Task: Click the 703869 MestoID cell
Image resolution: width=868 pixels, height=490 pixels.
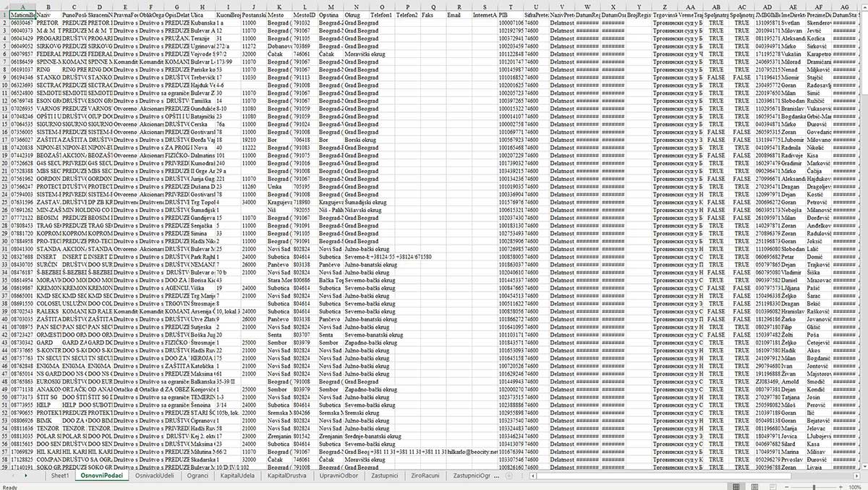Action: click(305, 46)
